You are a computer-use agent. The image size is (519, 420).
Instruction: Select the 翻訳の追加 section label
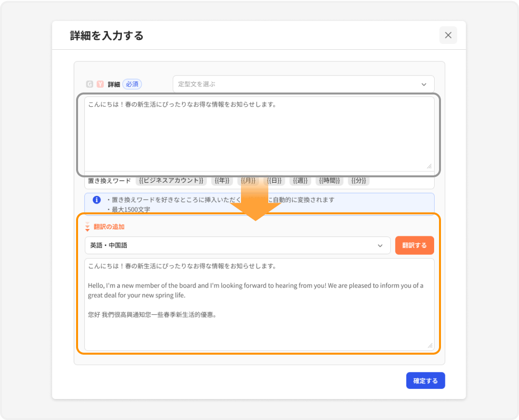[x=108, y=227]
